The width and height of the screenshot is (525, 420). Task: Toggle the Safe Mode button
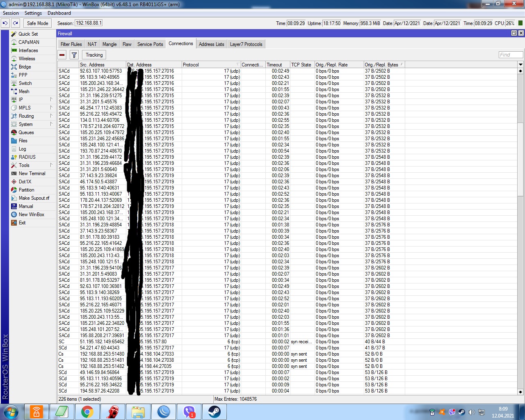pos(37,23)
